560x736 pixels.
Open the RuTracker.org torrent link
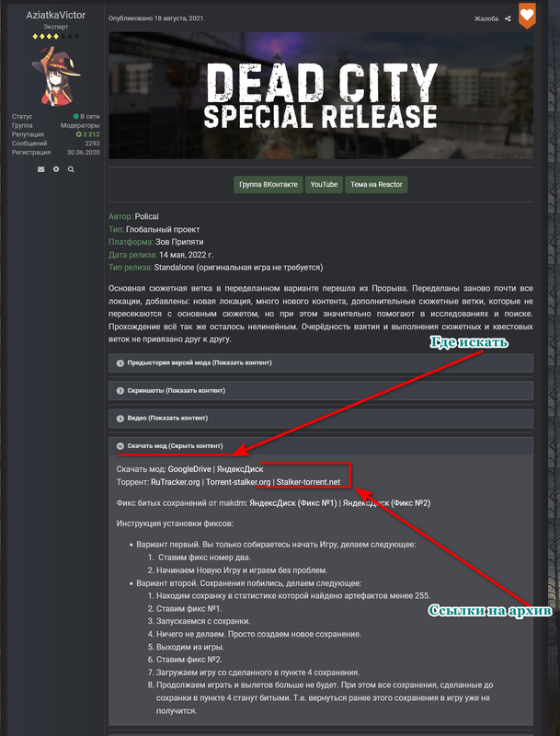[x=176, y=482]
